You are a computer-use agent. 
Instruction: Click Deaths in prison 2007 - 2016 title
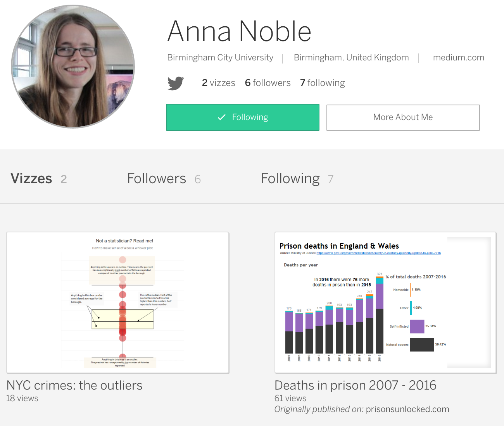[x=355, y=385]
